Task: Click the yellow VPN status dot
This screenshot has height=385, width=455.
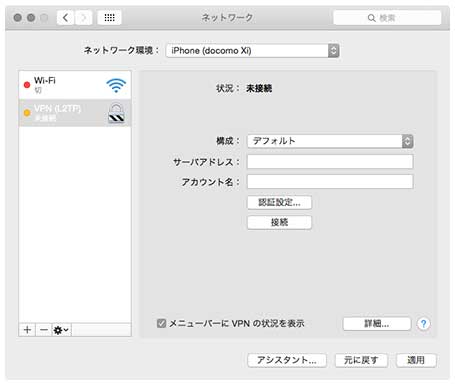Action: click(x=27, y=113)
